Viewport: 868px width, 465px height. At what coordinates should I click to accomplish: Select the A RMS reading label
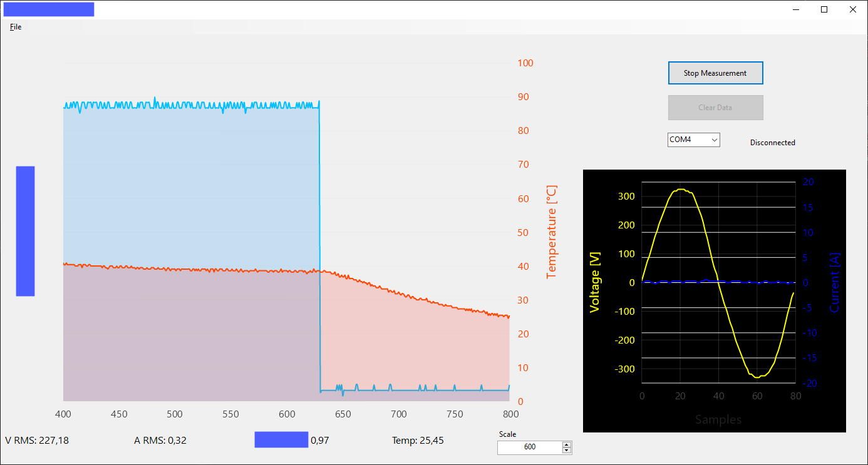[x=160, y=441]
